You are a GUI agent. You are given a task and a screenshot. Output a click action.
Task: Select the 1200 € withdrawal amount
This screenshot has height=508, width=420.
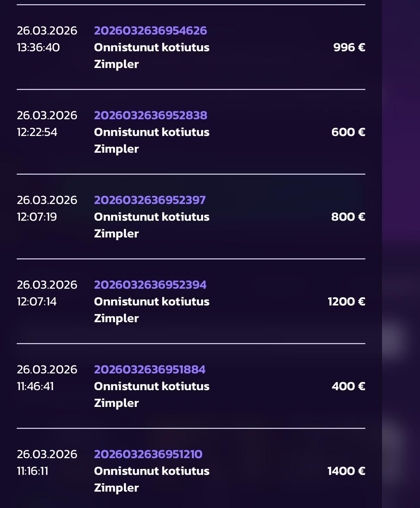[x=346, y=302]
